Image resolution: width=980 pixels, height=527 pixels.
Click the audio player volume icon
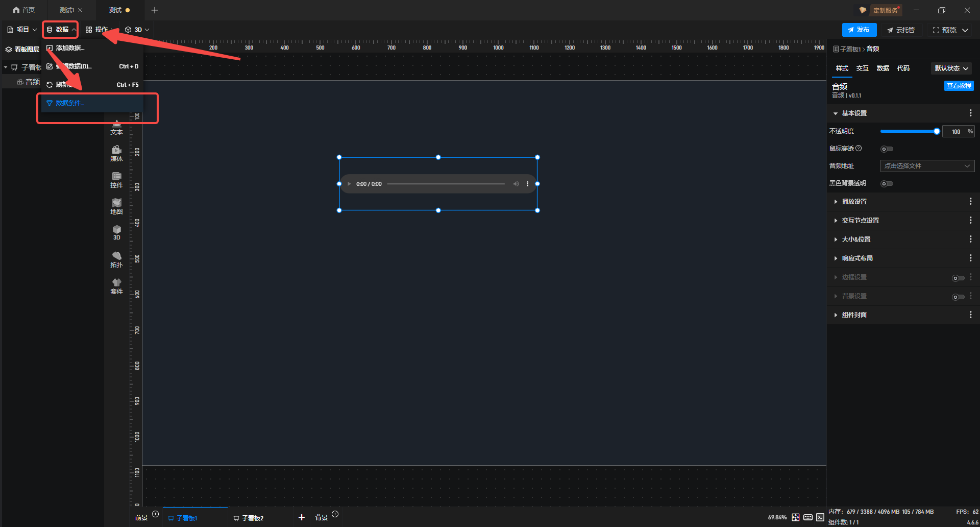pyautogui.click(x=516, y=184)
